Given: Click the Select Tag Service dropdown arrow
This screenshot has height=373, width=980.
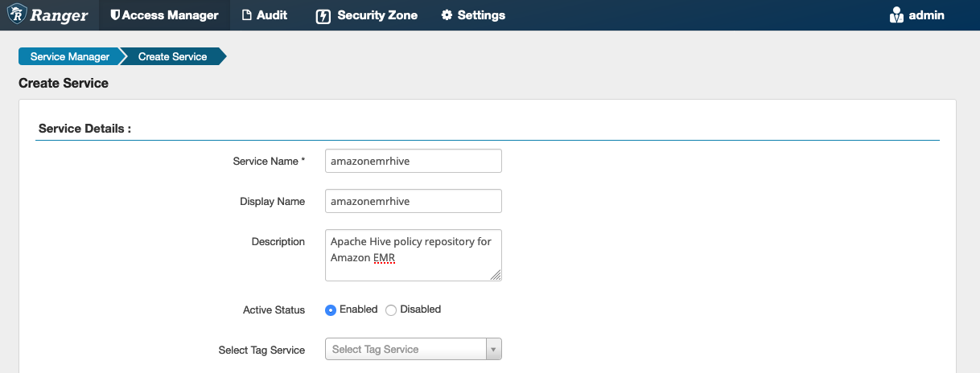Looking at the screenshot, I should click(x=494, y=350).
